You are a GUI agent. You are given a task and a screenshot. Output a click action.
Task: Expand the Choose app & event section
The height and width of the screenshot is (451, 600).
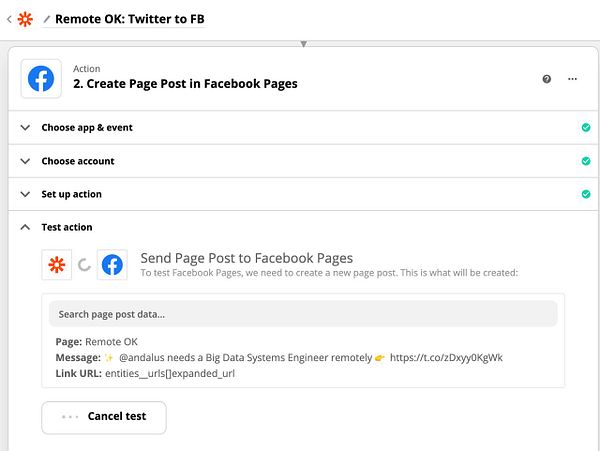click(86, 128)
